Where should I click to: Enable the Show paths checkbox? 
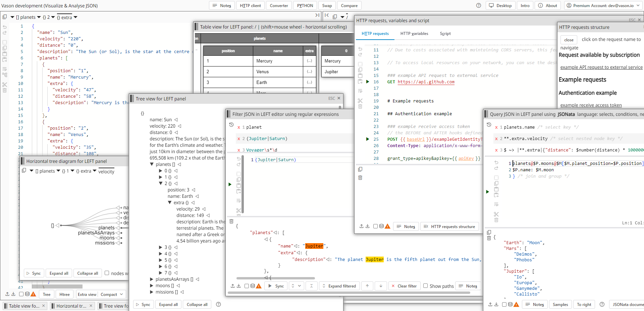point(425,286)
